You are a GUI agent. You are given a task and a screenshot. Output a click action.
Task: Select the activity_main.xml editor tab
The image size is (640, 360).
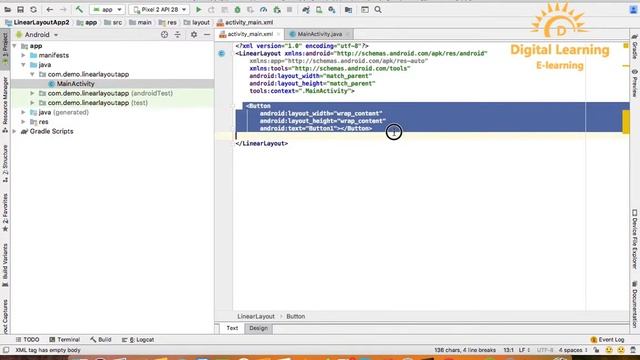click(250, 34)
